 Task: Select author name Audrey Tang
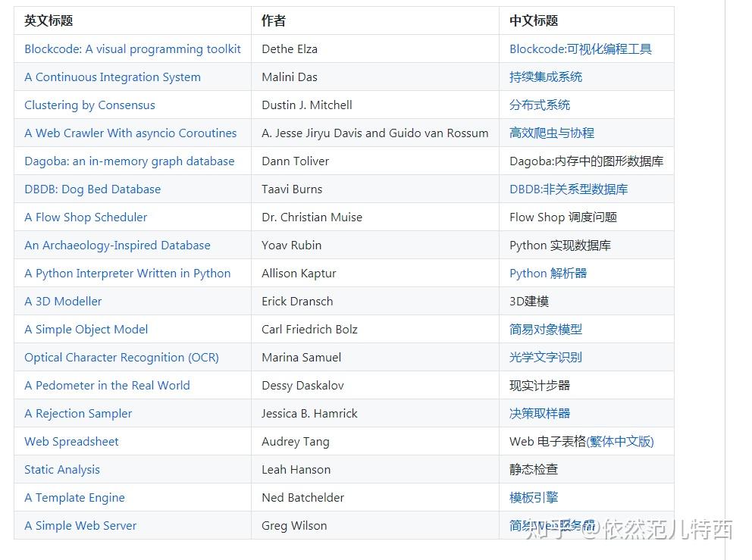[x=296, y=442]
